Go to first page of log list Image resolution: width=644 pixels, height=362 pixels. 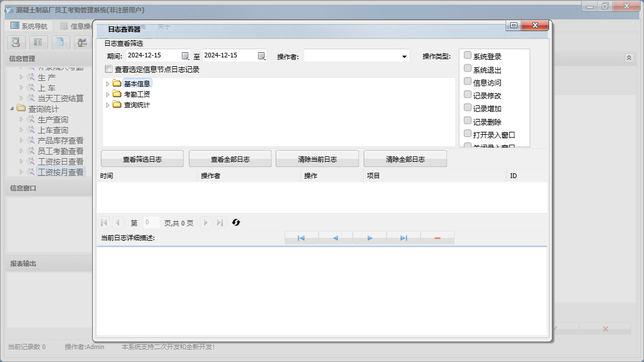[x=104, y=223]
